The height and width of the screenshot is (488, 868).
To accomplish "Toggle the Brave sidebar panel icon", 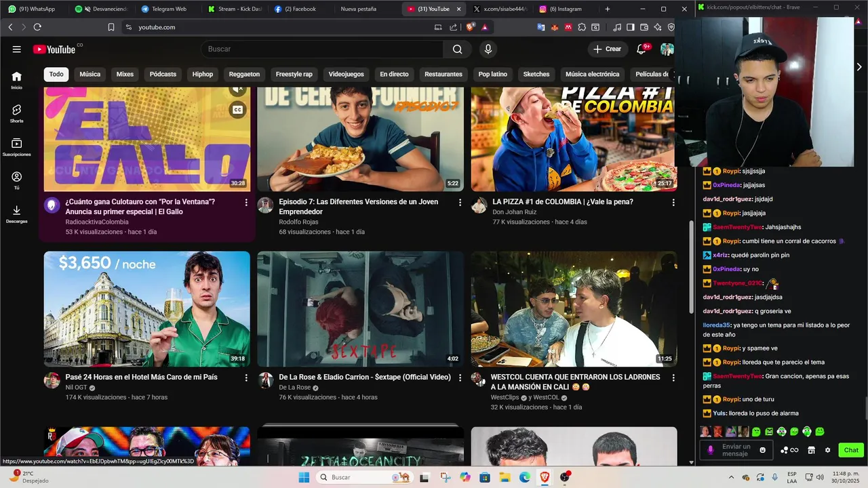I will (630, 27).
